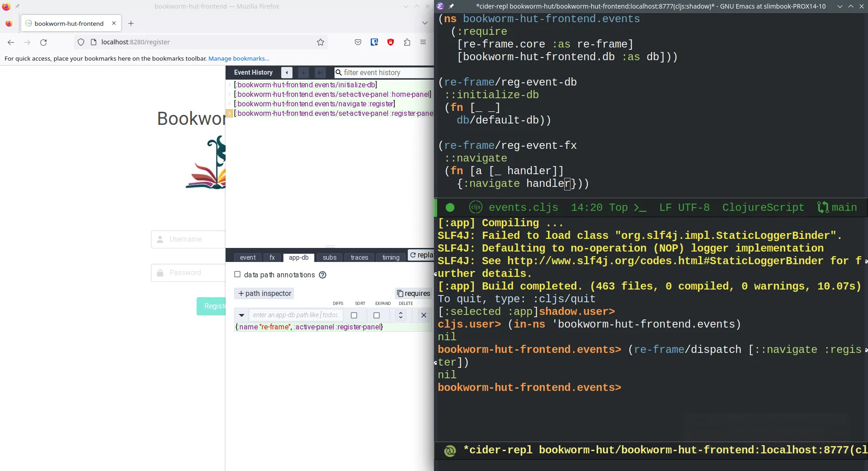Switch to the traces tab
The image size is (868, 471).
click(359, 257)
